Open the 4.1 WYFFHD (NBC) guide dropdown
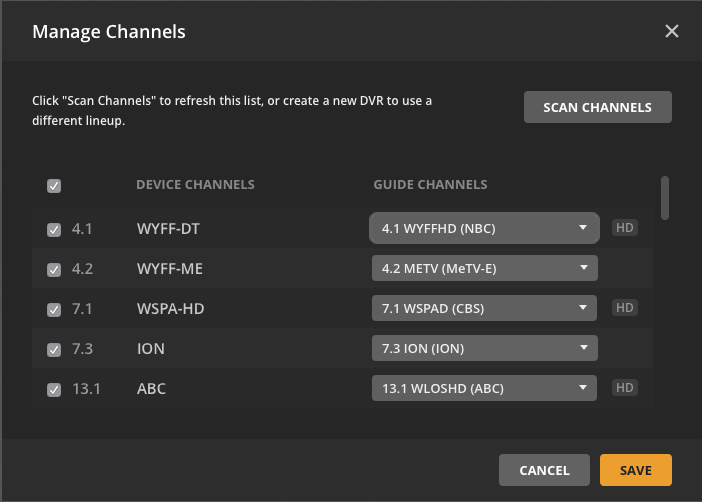The height and width of the screenshot is (502, 702). click(x=484, y=228)
